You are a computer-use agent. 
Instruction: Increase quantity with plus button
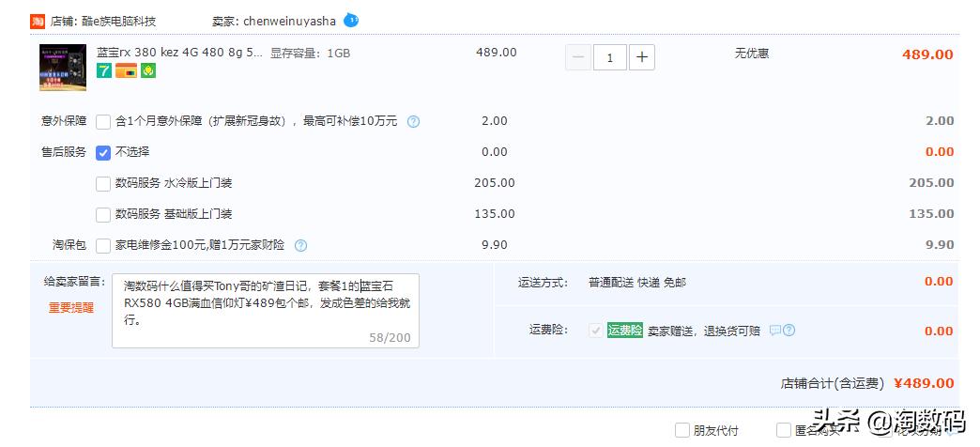pyautogui.click(x=642, y=58)
